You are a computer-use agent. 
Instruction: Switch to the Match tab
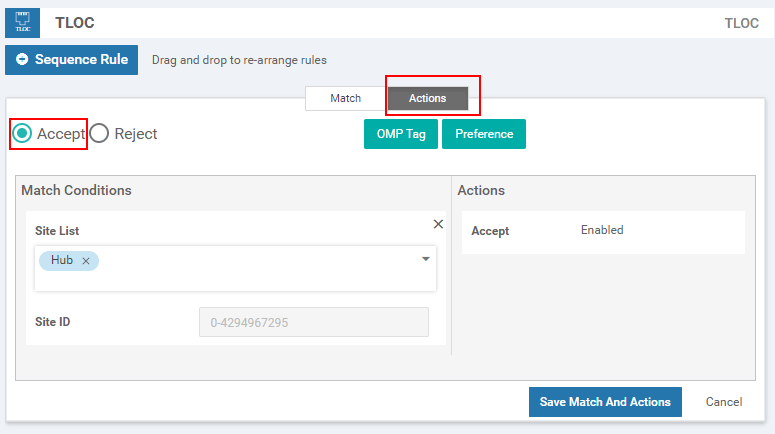[345, 98]
